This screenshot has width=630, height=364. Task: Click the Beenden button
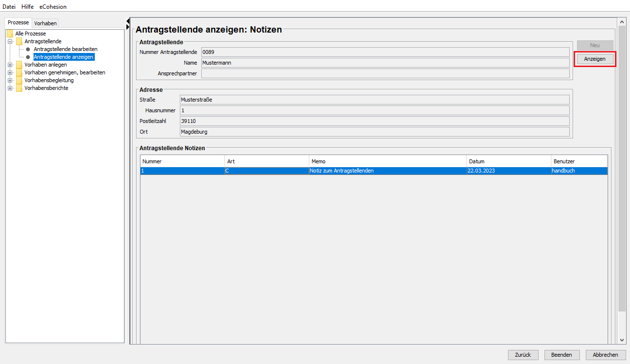561,355
